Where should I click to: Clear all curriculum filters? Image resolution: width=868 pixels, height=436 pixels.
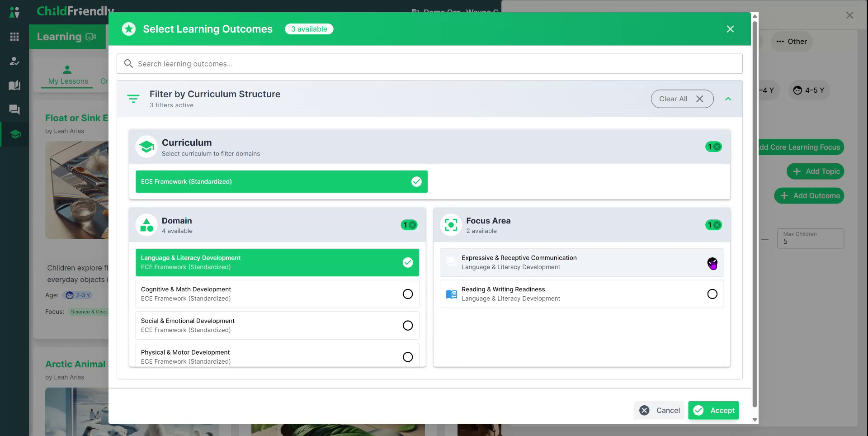[x=682, y=99]
